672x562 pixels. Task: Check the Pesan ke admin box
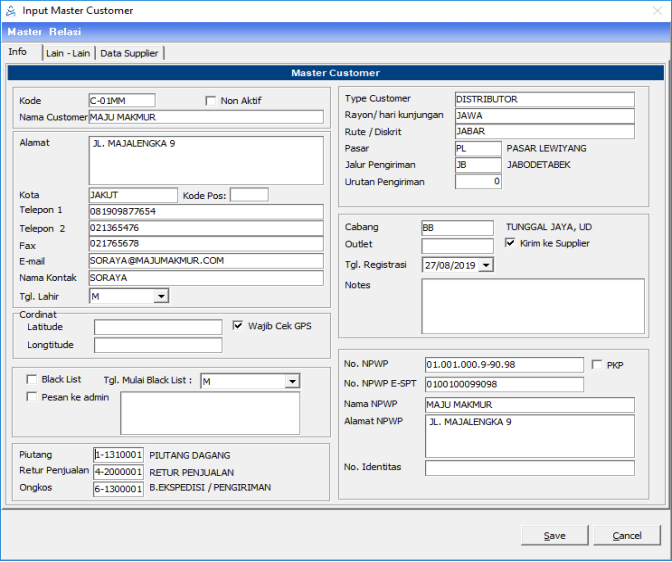32,397
